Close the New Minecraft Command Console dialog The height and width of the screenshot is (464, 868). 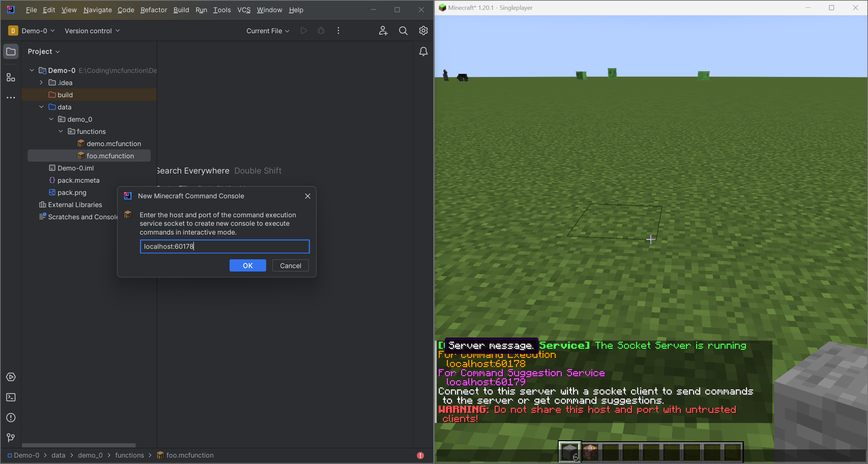pyautogui.click(x=308, y=196)
